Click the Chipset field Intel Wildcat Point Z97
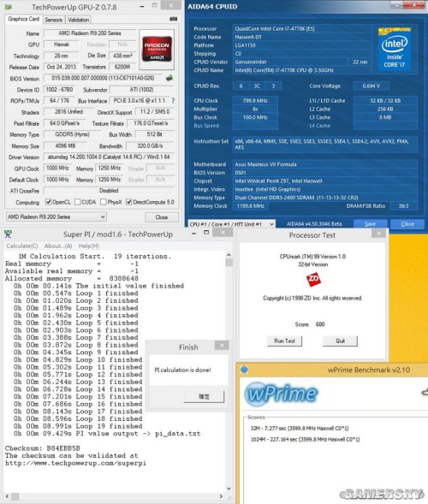 [325, 181]
